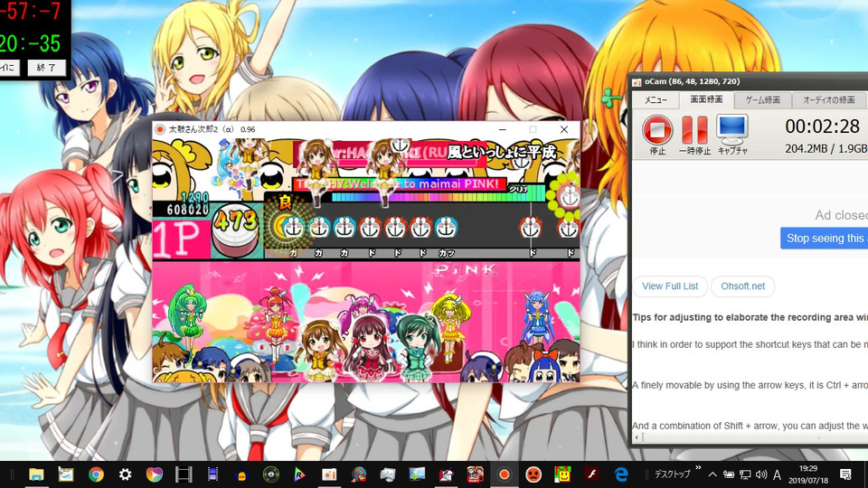The width and height of the screenshot is (868, 488).
Task: Switch to the 画面録画 tab in oCam
Action: pos(706,99)
